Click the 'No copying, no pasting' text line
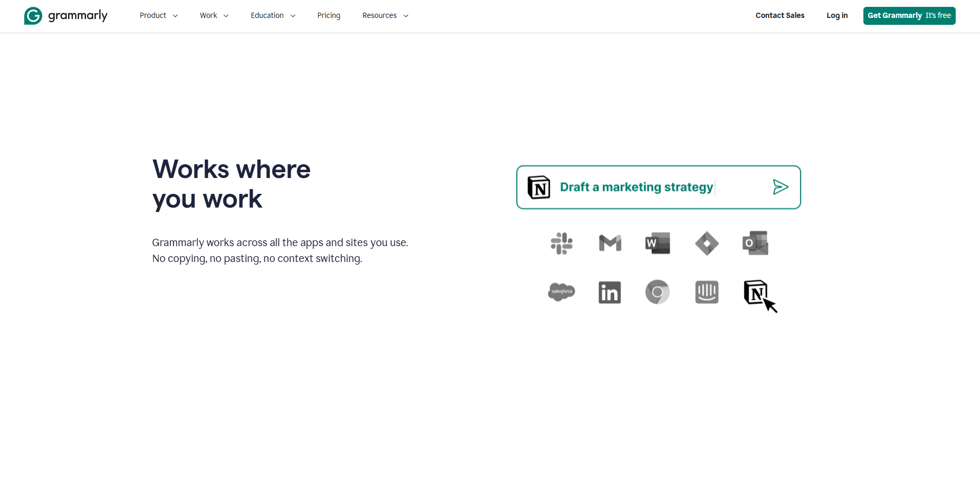Screen dimensions: 980x487 pos(257,258)
